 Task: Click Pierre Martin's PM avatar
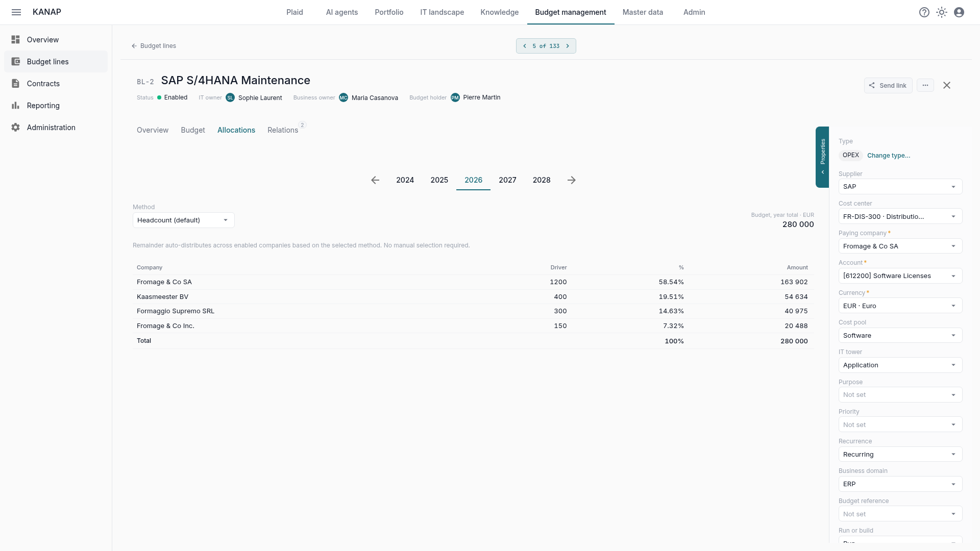[x=455, y=97]
